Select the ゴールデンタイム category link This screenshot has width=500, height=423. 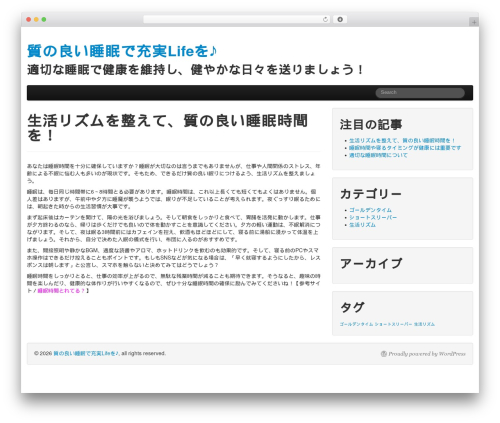click(x=370, y=210)
